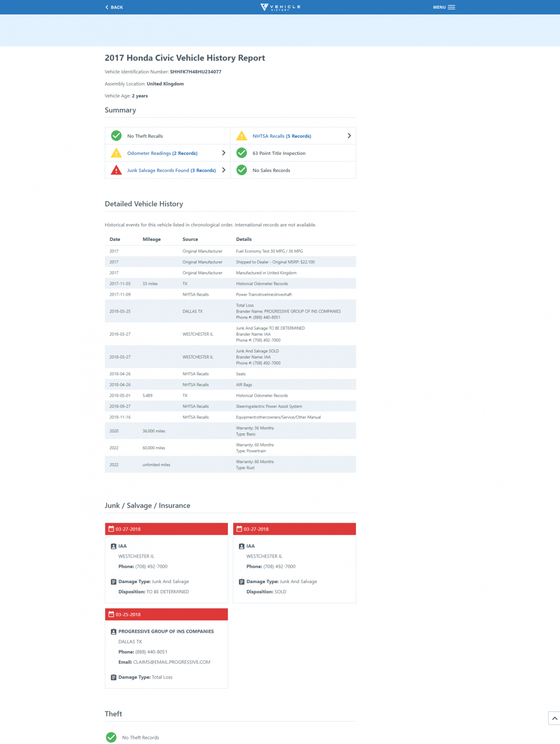The width and height of the screenshot is (560, 744).
Task: Click green checkmark beside No Theft Recalls
Action: pyautogui.click(x=116, y=136)
